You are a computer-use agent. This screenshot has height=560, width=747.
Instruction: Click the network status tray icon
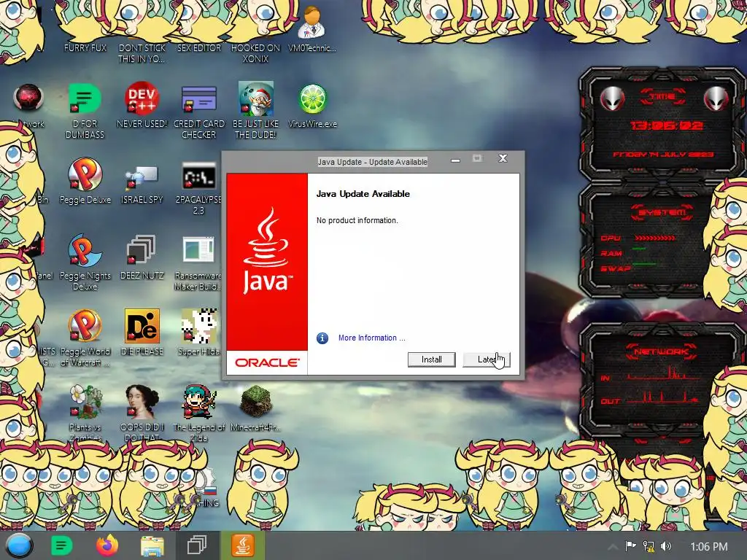(649, 546)
